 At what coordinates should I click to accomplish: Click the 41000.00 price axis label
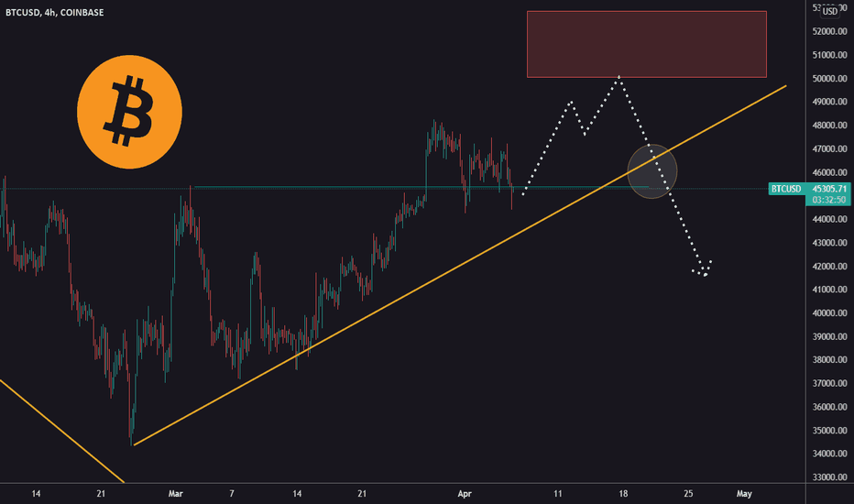pyautogui.click(x=829, y=290)
